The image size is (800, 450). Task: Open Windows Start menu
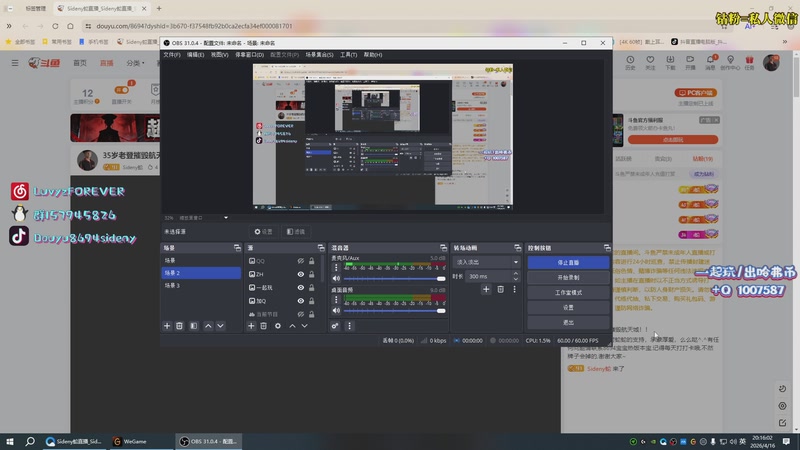pos(10,441)
